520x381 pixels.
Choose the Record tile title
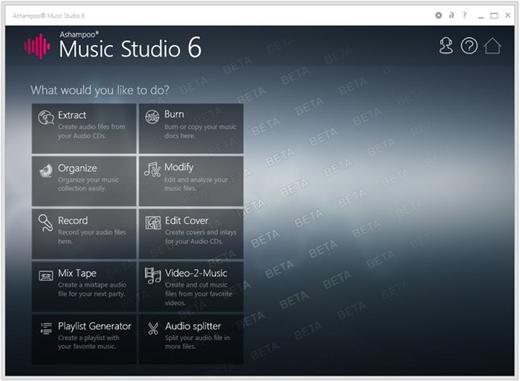click(x=73, y=220)
